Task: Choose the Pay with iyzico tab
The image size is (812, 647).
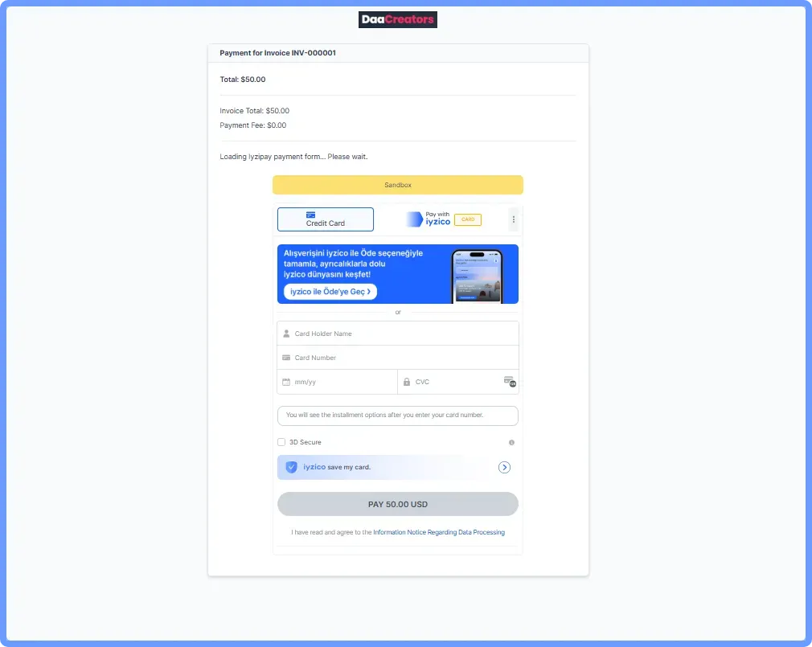Action: (443, 219)
